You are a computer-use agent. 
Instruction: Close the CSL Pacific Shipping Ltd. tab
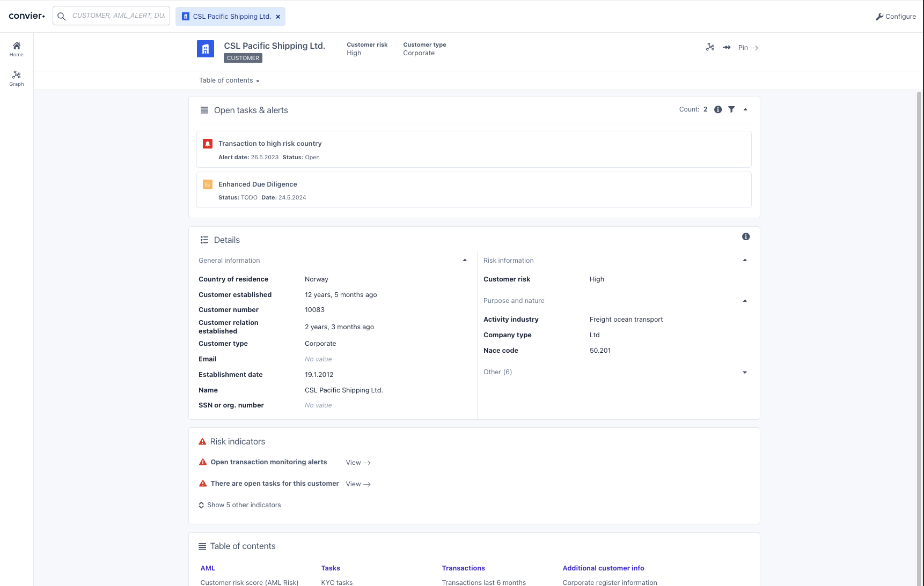click(x=278, y=17)
